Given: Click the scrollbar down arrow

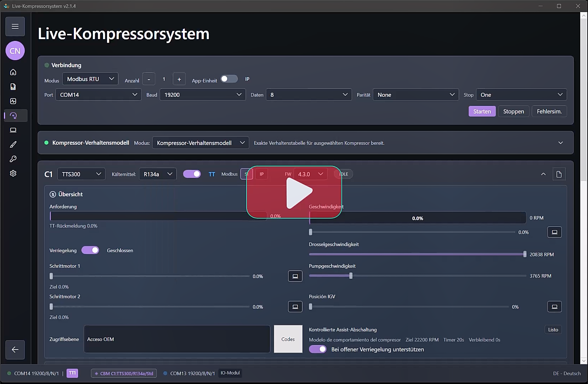Looking at the screenshot, I should pyautogui.click(x=583, y=361).
